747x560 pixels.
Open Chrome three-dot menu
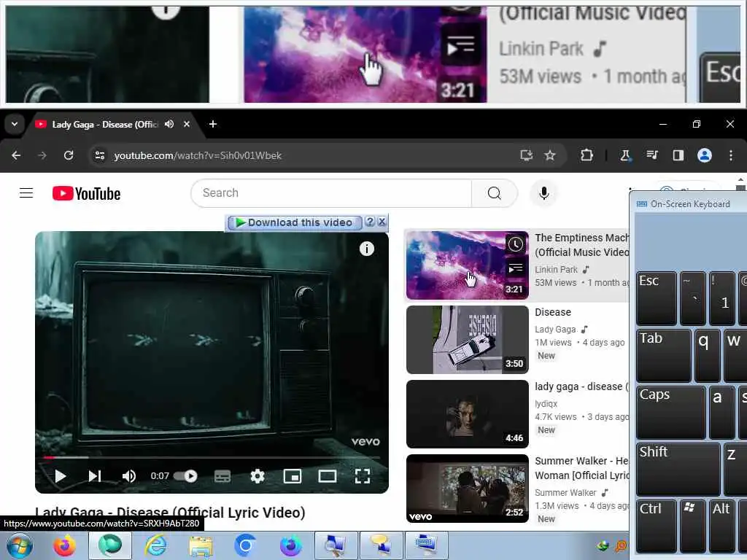pyautogui.click(x=731, y=155)
